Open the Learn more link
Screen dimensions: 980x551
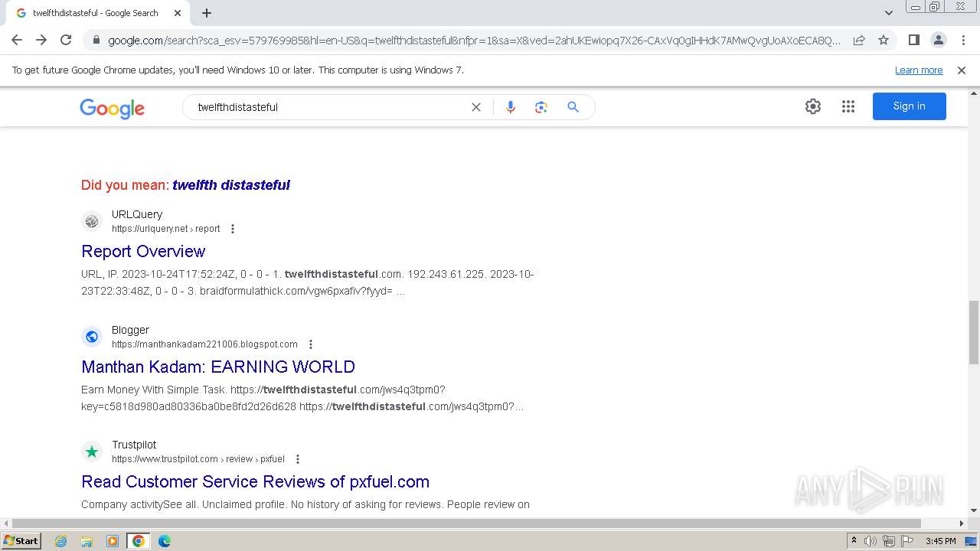[919, 70]
